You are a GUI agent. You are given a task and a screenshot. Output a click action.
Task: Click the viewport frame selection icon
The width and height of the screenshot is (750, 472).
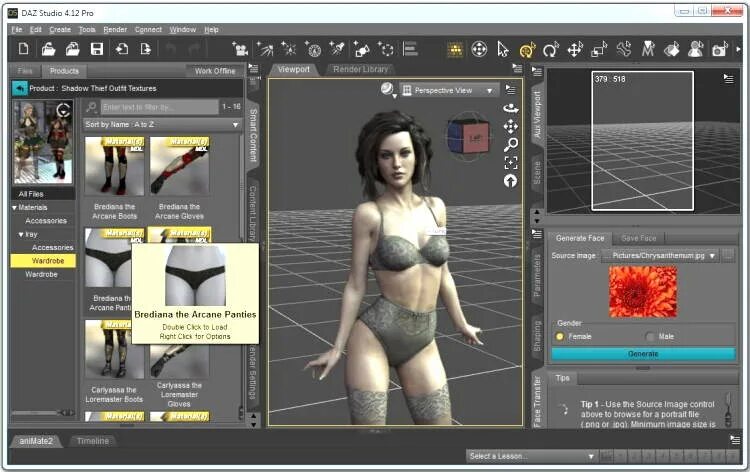coord(511,163)
